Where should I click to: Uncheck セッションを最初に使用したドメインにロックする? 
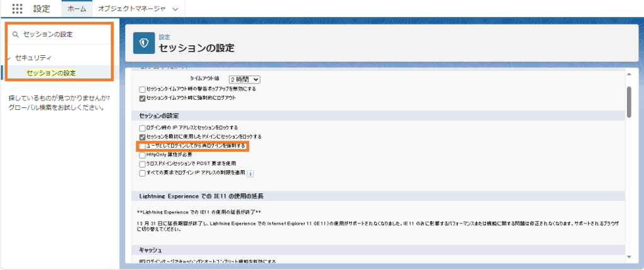(x=142, y=137)
